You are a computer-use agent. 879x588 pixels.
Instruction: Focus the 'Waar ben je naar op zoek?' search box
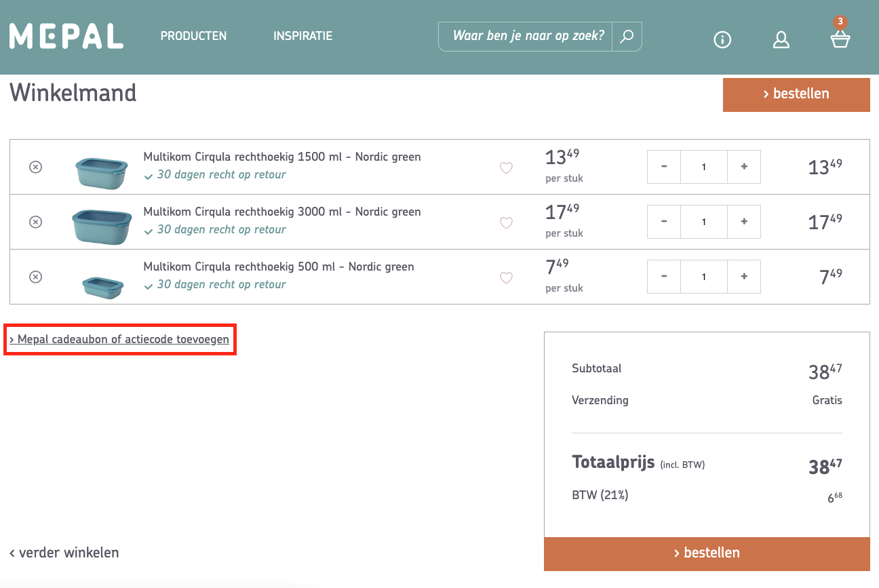[526, 36]
